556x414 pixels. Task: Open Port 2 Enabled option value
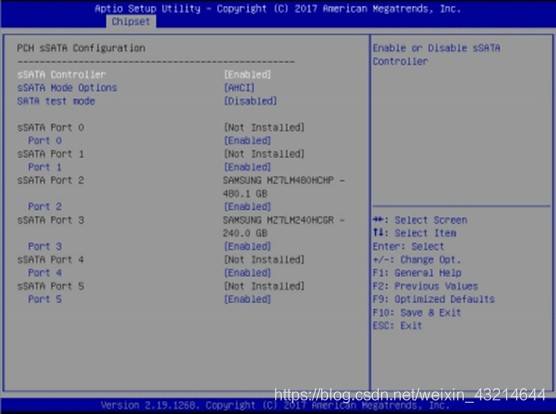pyautogui.click(x=248, y=206)
